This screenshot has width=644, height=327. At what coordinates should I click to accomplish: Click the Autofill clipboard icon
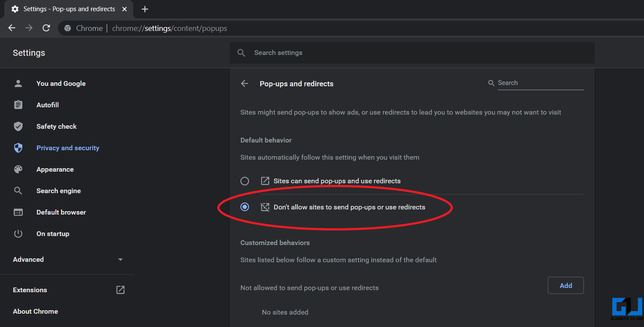(18, 105)
